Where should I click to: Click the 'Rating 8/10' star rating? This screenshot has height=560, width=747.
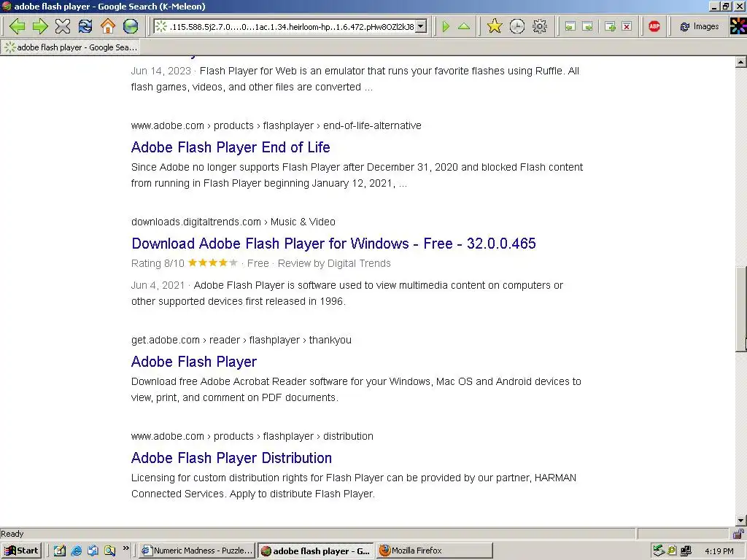(x=184, y=263)
